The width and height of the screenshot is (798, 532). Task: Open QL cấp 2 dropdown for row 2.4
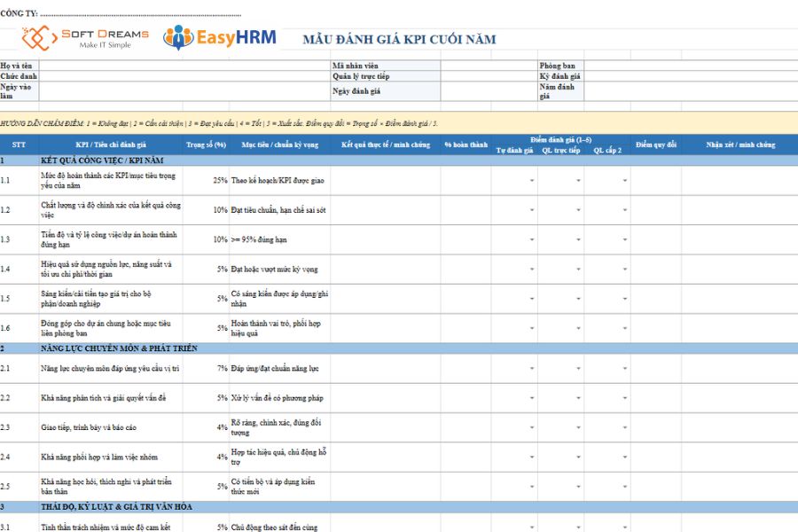pyautogui.click(x=625, y=458)
